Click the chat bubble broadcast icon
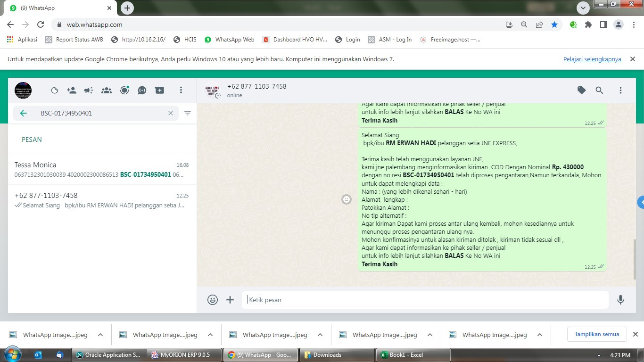This screenshot has width=644, height=362. (x=142, y=90)
